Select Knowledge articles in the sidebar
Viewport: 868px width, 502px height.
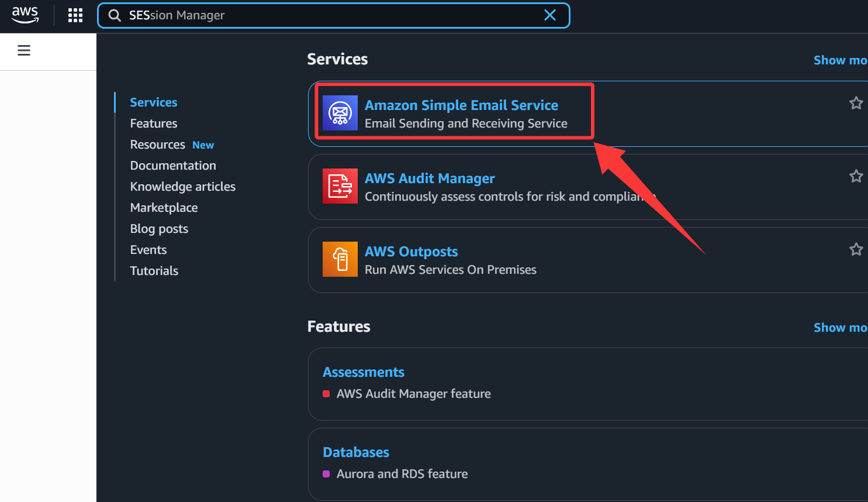tap(183, 187)
